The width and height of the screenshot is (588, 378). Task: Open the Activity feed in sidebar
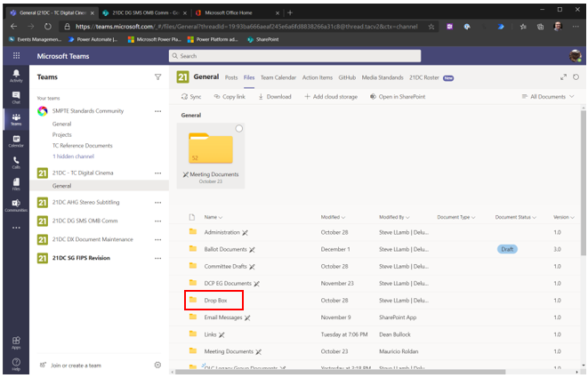tap(16, 75)
